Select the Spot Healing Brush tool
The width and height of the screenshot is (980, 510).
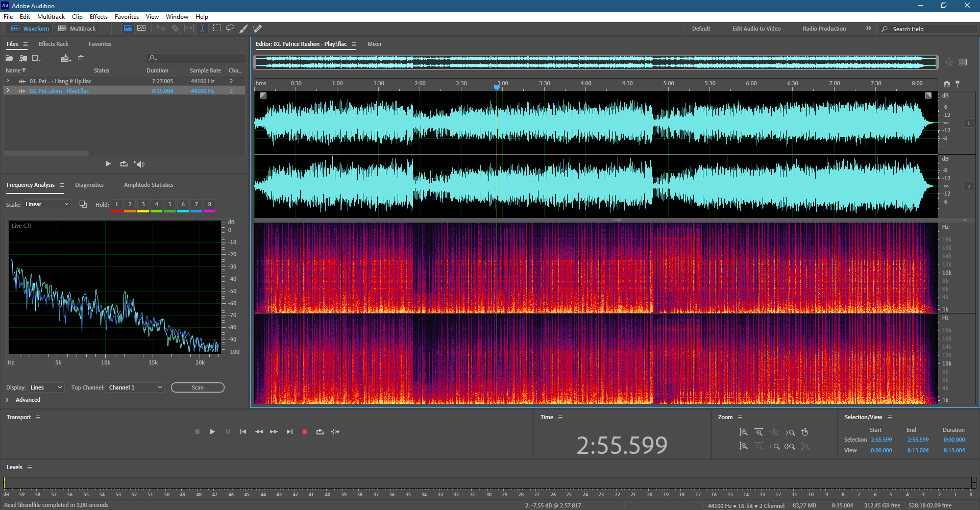click(258, 29)
